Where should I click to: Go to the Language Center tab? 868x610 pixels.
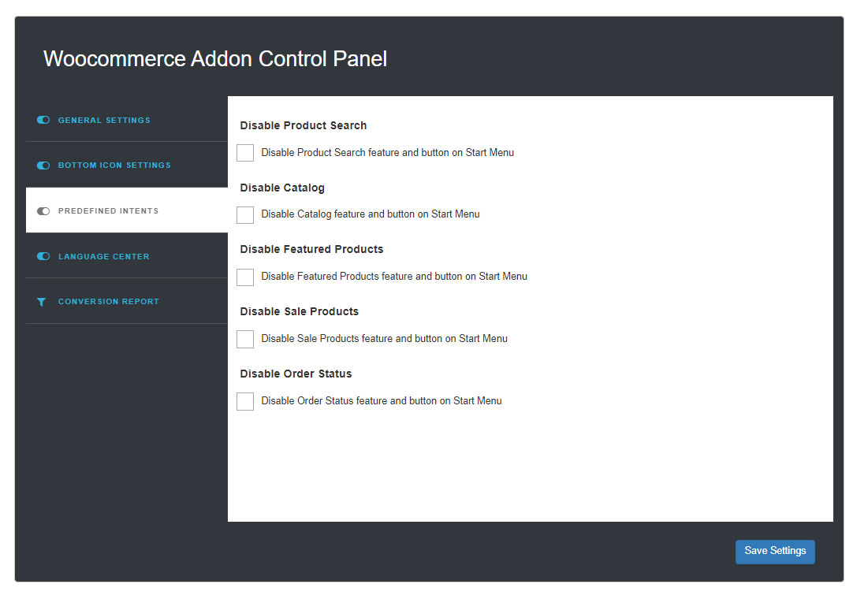pyautogui.click(x=127, y=255)
